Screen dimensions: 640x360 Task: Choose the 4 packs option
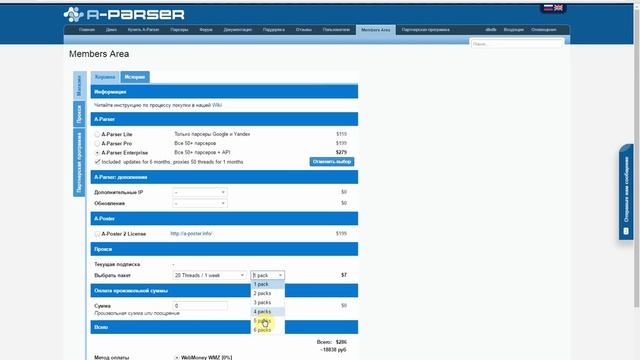[x=267, y=312]
